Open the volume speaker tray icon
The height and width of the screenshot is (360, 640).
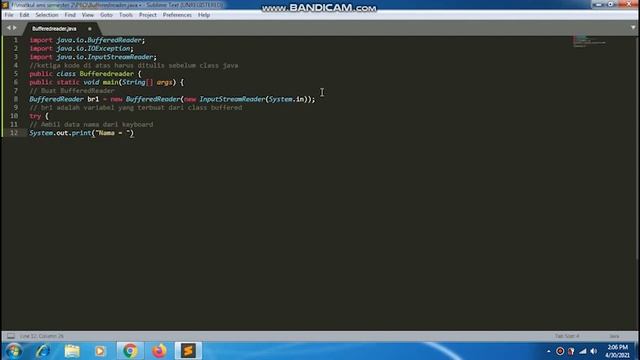click(594, 351)
